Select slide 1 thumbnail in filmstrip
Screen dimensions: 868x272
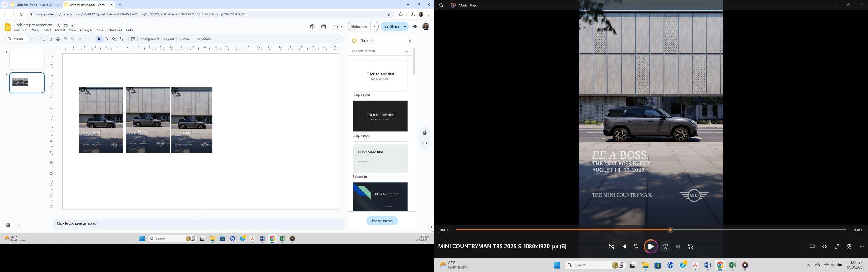point(27,60)
